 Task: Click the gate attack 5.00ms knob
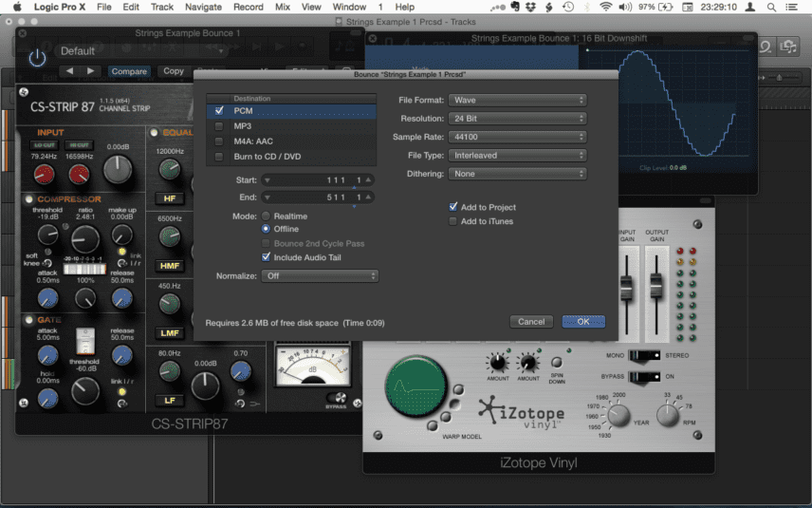[48, 355]
